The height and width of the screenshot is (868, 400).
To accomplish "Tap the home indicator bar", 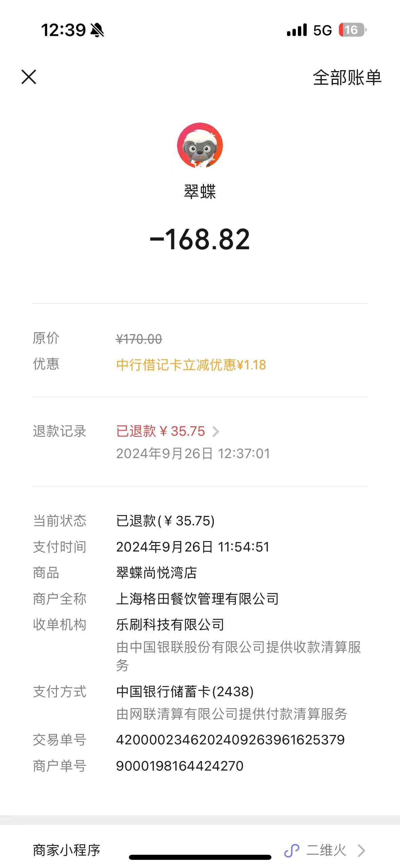I will pyautogui.click(x=200, y=857).
